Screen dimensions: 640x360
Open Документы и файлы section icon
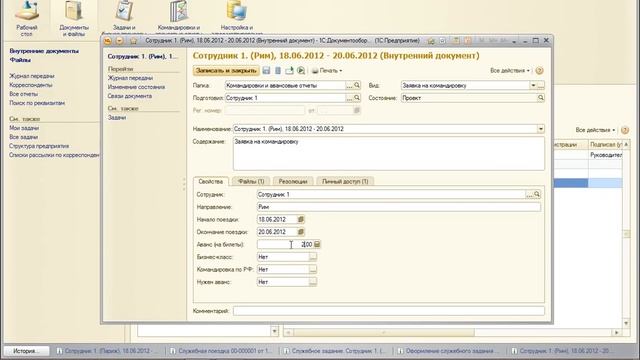74,10
